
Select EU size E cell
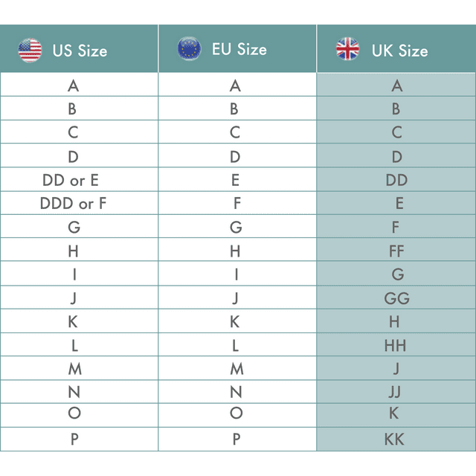click(236, 180)
